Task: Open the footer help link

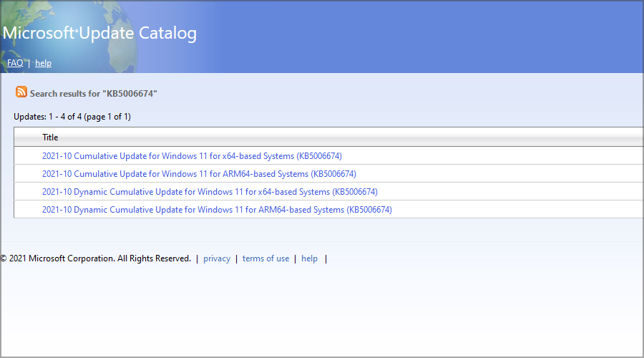Action: (309, 258)
